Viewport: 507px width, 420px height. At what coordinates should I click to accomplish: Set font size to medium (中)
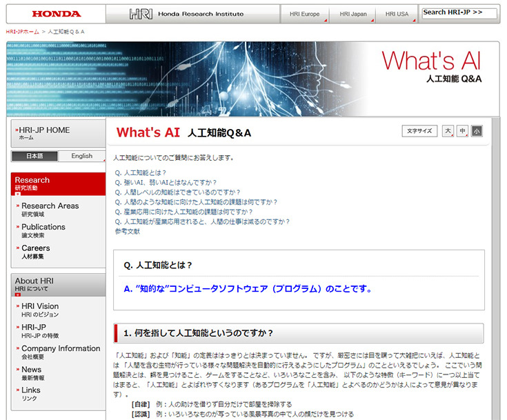click(462, 131)
